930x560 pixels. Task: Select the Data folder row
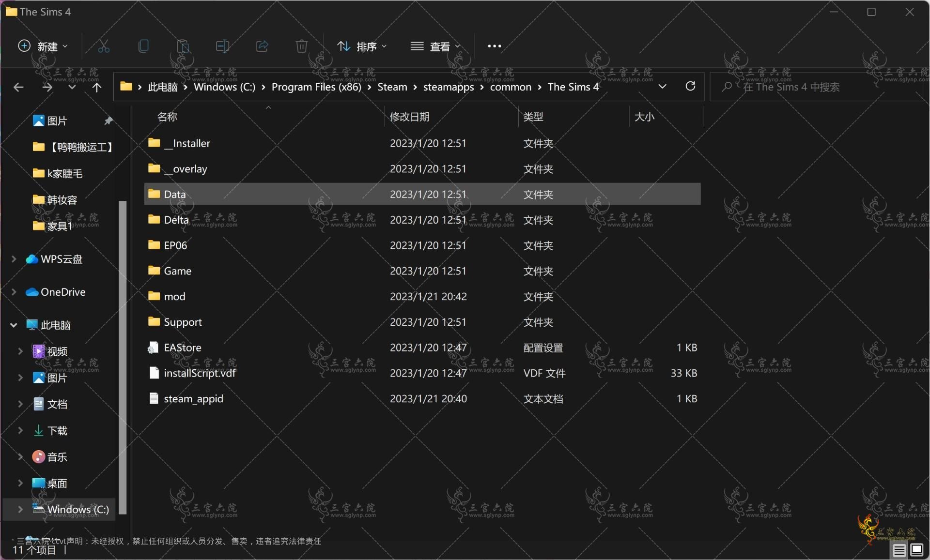(x=422, y=194)
